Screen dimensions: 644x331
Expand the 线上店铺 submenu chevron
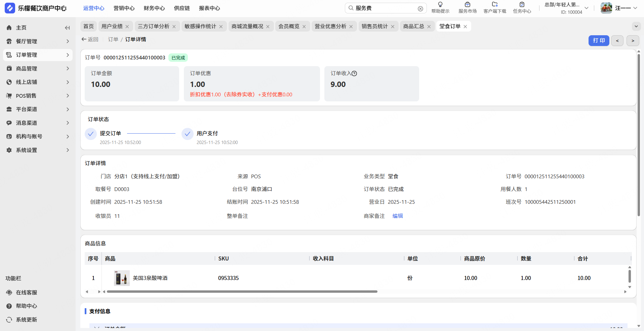68,82
